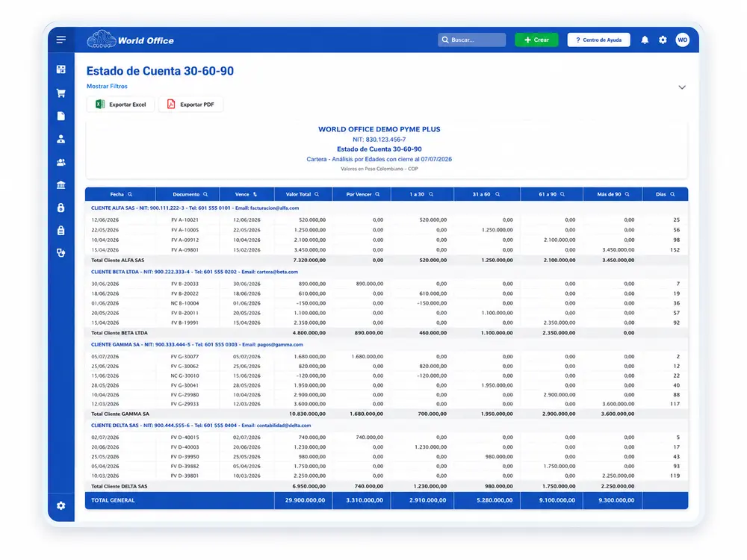Image resolution: width=747 pixels, height=560 pixels.
Task: Select the CLIENTE BETA LTDA header row
Action: (x=386, y=272)
